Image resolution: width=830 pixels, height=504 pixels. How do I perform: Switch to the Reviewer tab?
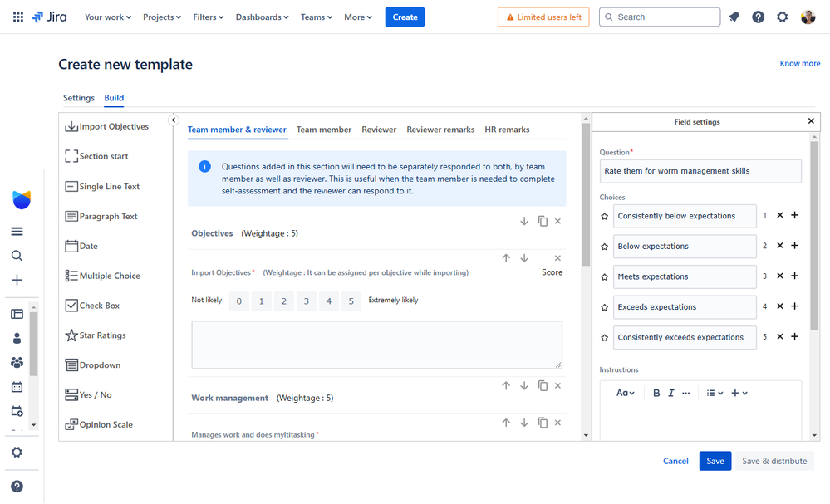[379, 129]
